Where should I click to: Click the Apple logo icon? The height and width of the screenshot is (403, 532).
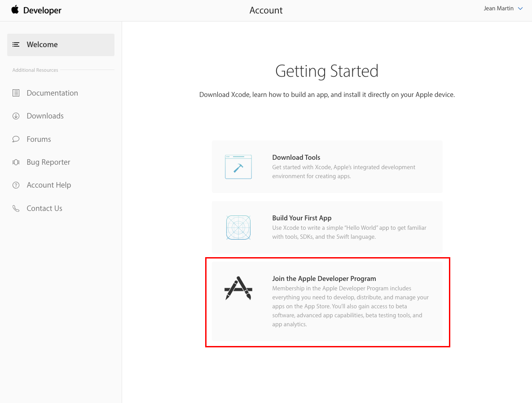tap(15, 9)
